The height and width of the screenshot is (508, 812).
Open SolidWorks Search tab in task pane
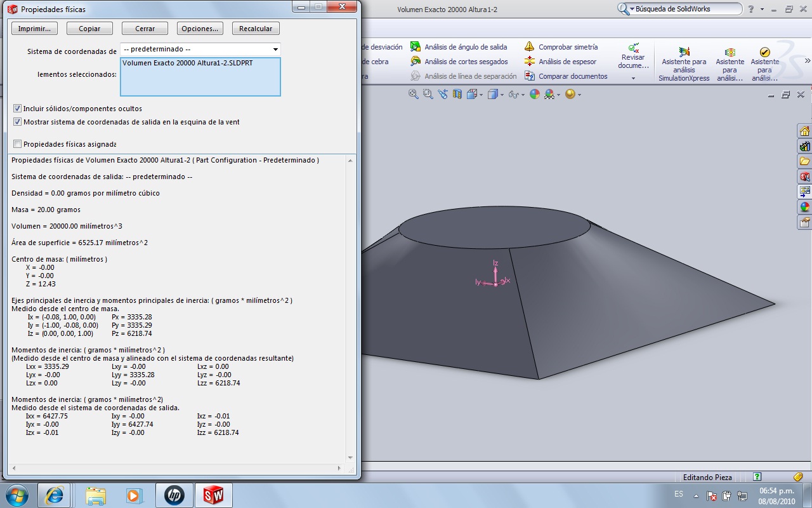(804, 177)
